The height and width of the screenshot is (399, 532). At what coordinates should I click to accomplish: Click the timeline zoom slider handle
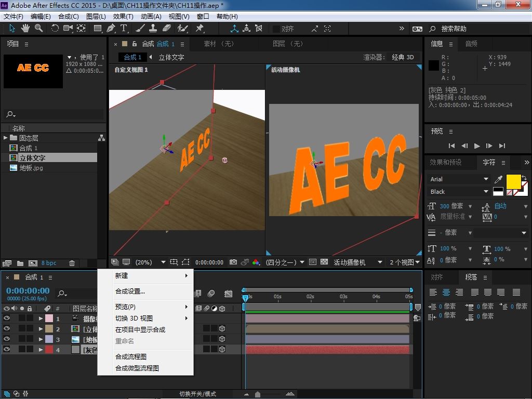click(258, 394)
